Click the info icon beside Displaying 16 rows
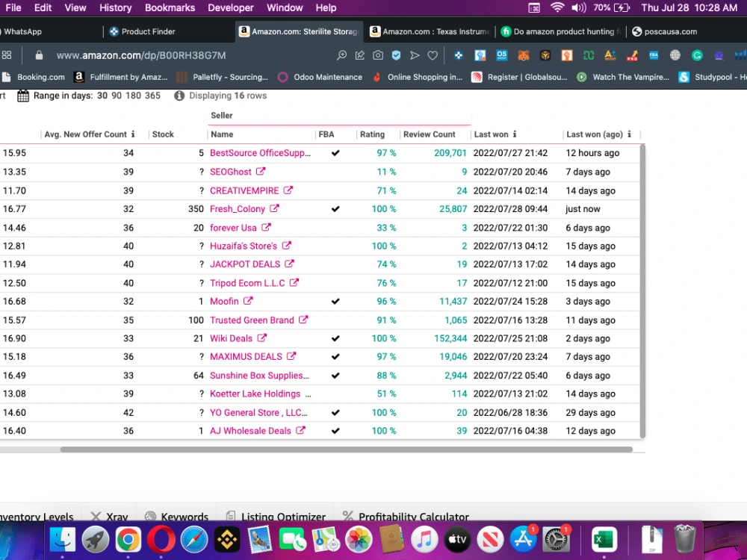 coord(179,96)
